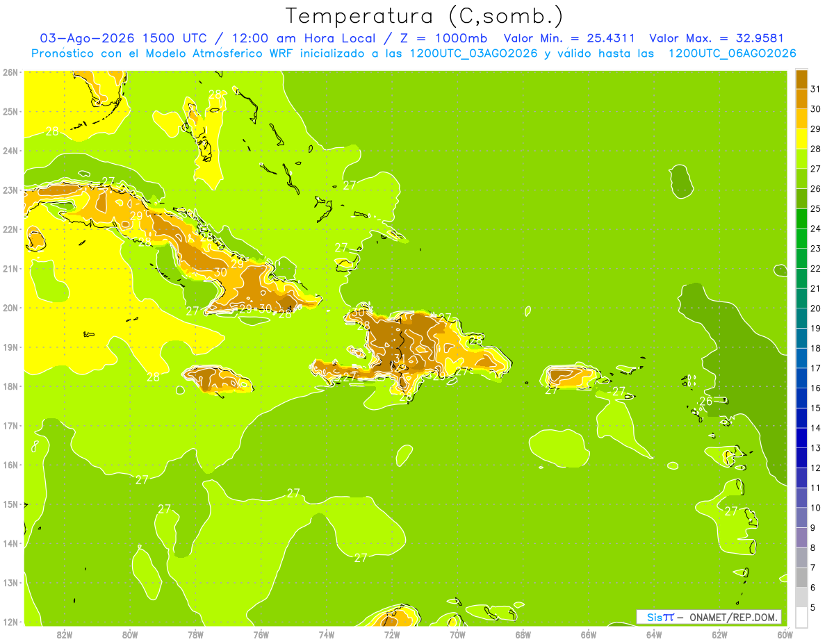Click the legend swatch between 20 and 21

pyautogui.click(x=802, y=298)
